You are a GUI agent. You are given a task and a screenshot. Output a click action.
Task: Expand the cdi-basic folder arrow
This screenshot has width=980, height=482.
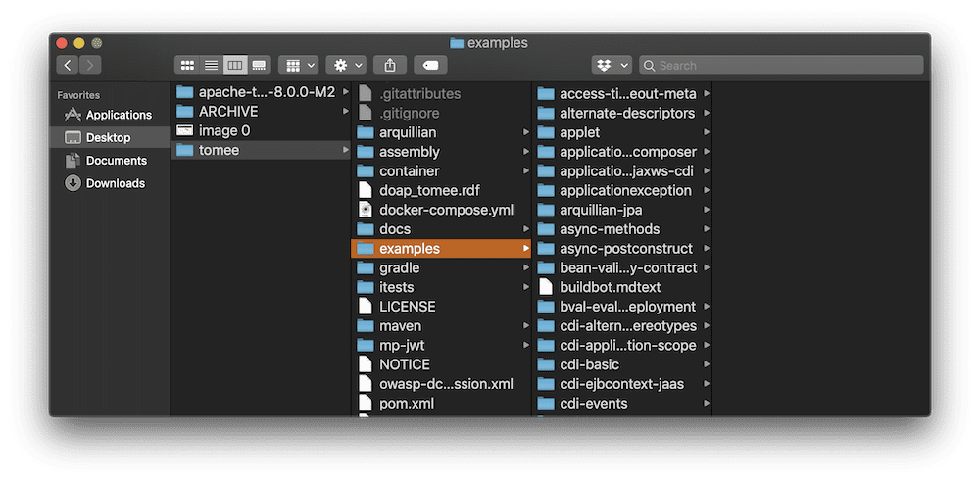click(707, 364)
